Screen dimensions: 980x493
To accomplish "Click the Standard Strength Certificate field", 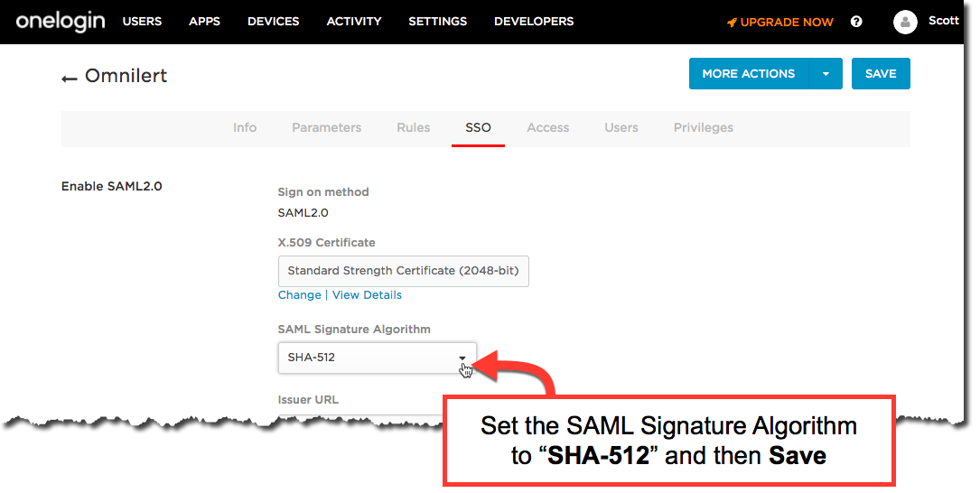I will click(x=403, y=271).
